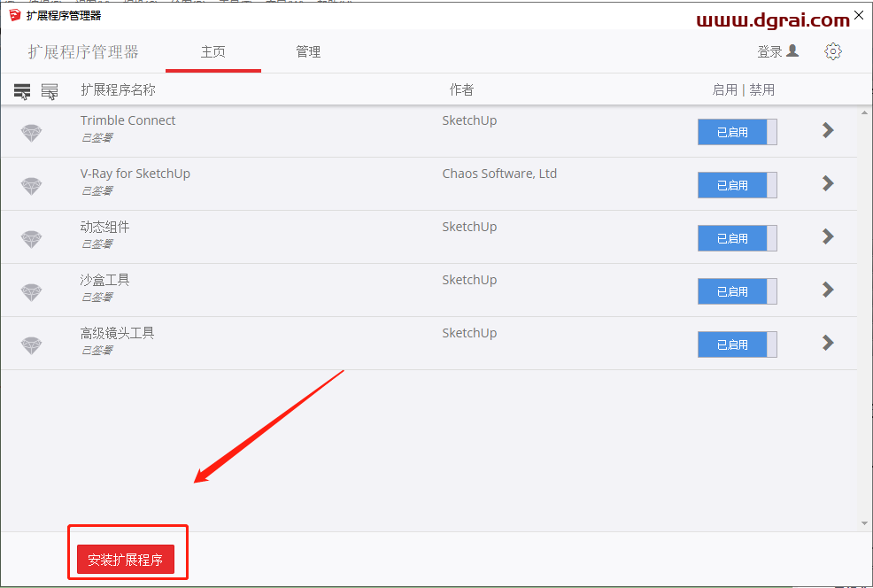Click the 启用 | 禁用 column header

[x=743, y=89]
